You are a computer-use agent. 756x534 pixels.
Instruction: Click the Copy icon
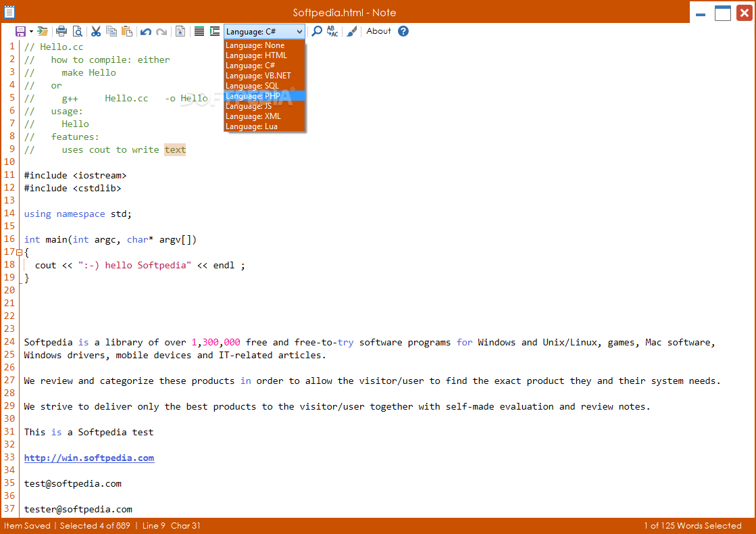click(x=111, y=31)
